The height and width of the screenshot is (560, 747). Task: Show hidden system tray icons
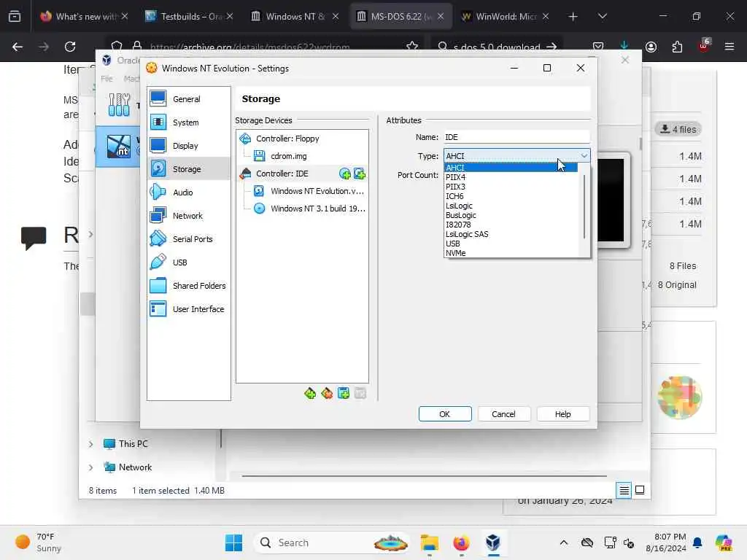click(x=564, y=542)
